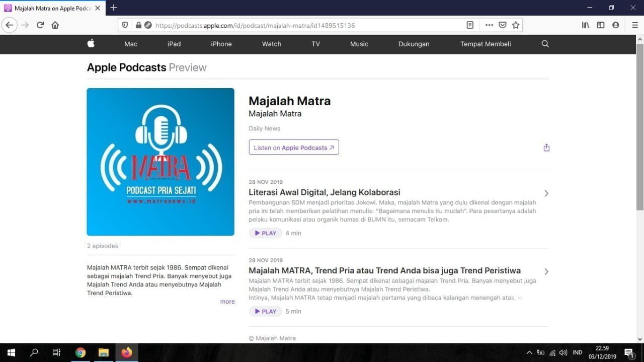
Task: Expand the Literasi Awal Digital episode chevron
Action: click(546, 193)
